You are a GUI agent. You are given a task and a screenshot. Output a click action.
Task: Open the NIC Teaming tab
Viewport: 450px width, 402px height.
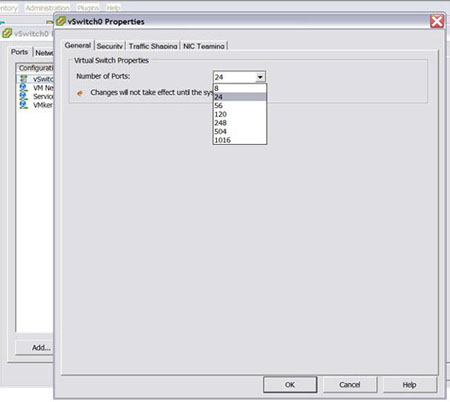(204, 46)
